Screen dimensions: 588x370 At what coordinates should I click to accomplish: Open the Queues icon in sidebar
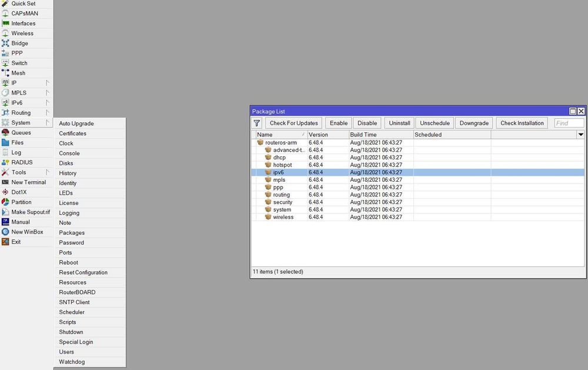click(5, 132)
